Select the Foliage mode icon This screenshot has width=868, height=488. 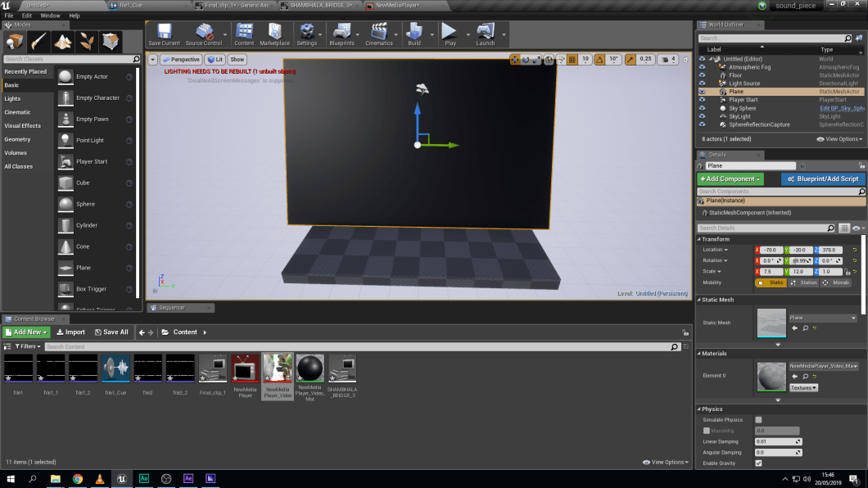tap(86, 42)
